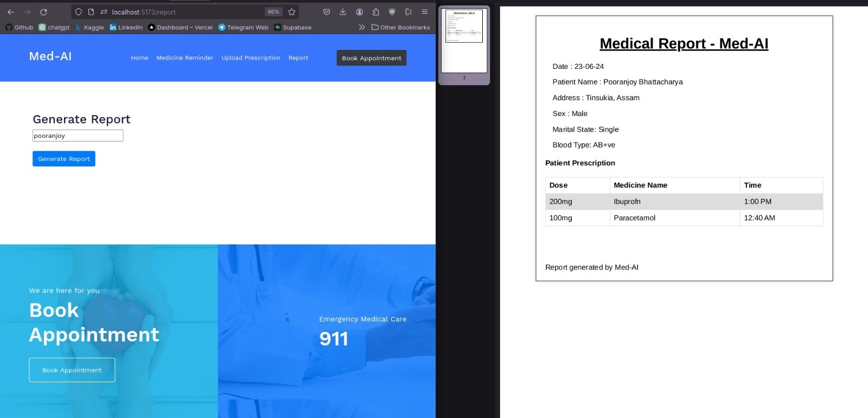Open the Medicine Reminder nav link
This screenshot has height=418, width=868.
point(185,58)
